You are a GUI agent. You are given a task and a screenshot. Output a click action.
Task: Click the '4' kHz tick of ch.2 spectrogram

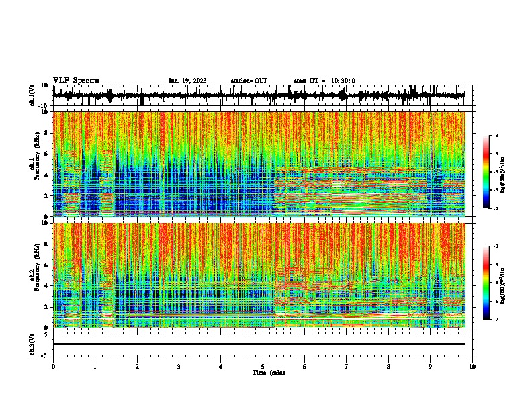[47, 286]
